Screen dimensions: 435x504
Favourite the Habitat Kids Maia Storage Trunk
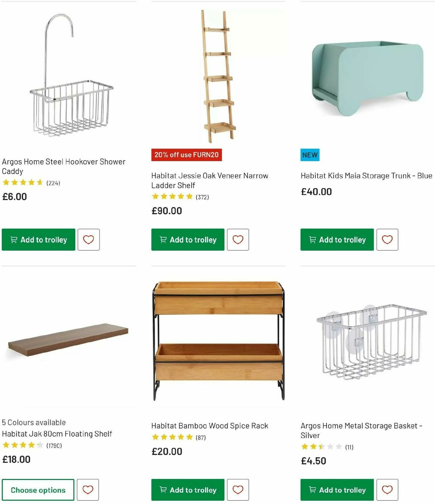tap(387, 239)
